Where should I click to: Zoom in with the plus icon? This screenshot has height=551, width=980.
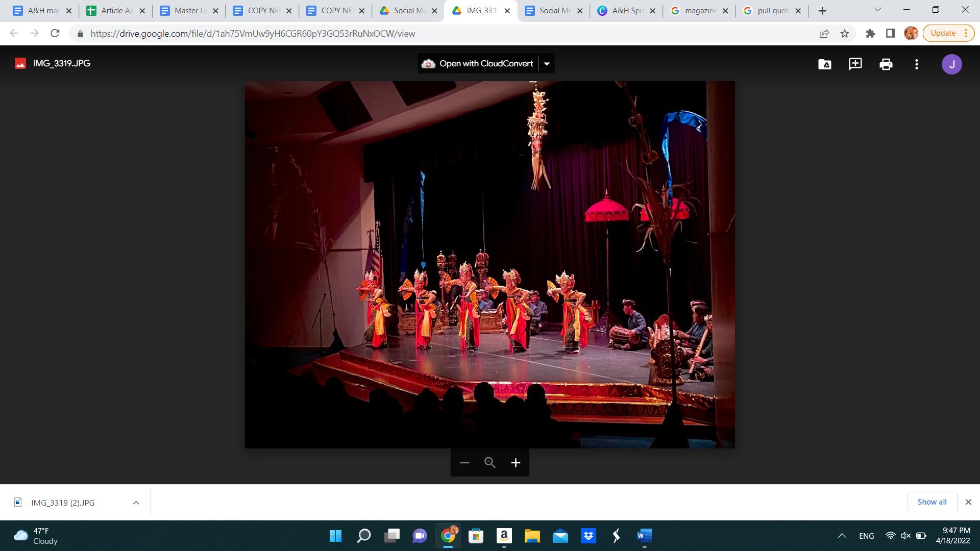516,463
